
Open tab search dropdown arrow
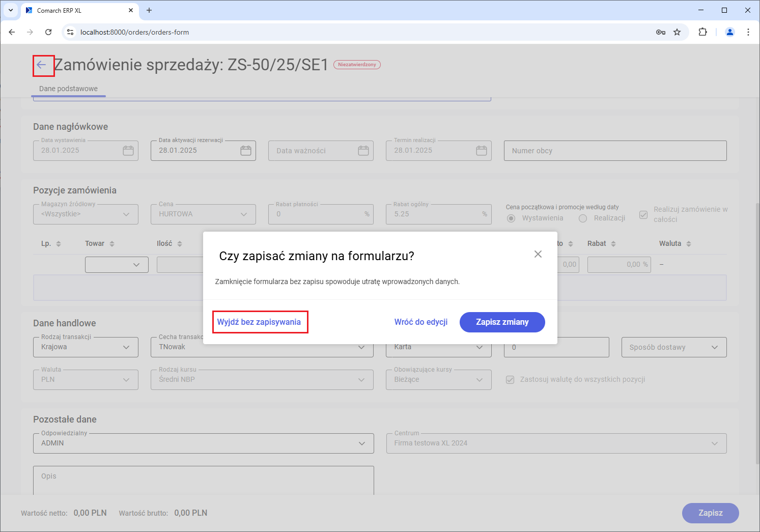click(11, 10)
